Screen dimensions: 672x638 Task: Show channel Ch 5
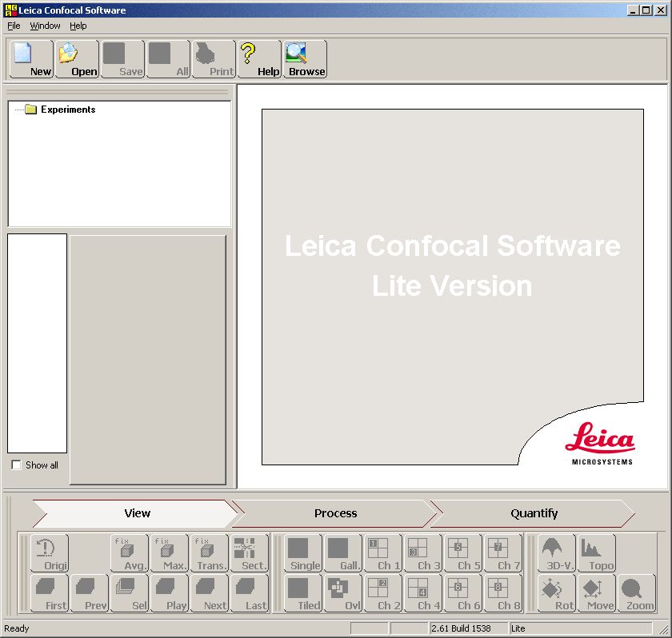[x=463, y=553]
